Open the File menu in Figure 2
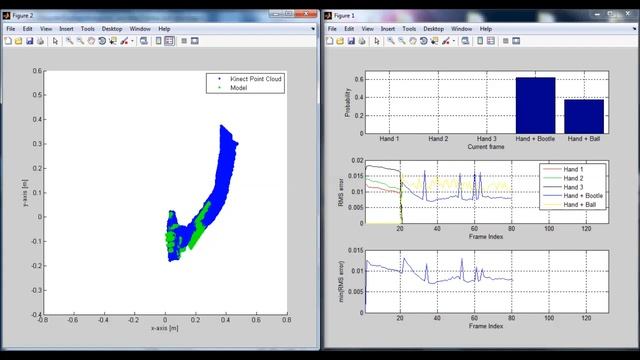 (11, 29)
